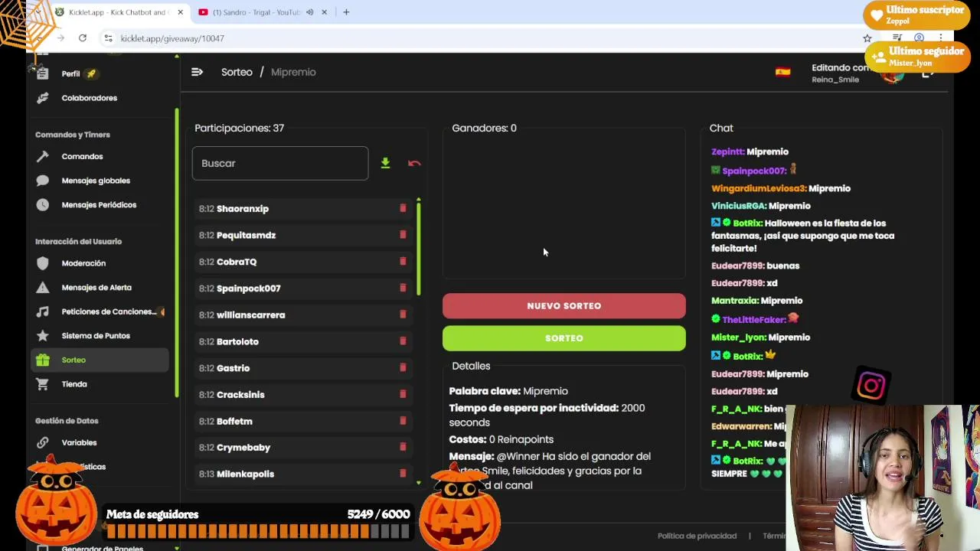This screenshot has width=980, height=551.
Task: Click Mantraxia username in chat
Action: (735, 301)
